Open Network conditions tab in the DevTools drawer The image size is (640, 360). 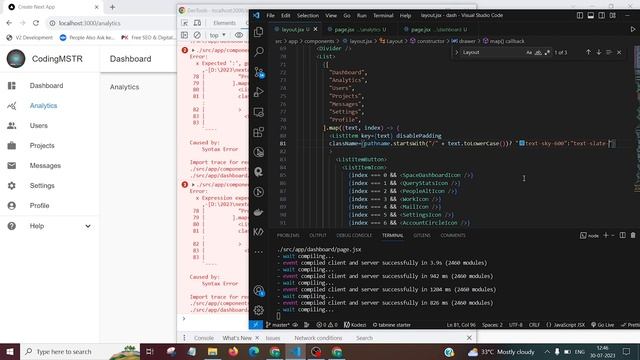(318, 338)
